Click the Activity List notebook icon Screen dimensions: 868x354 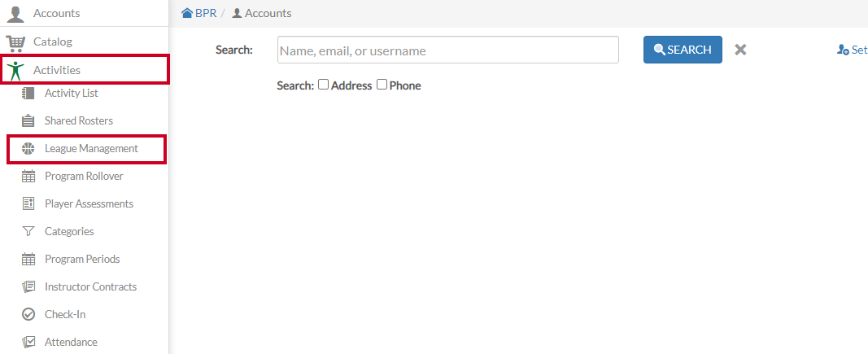(28, 93)
